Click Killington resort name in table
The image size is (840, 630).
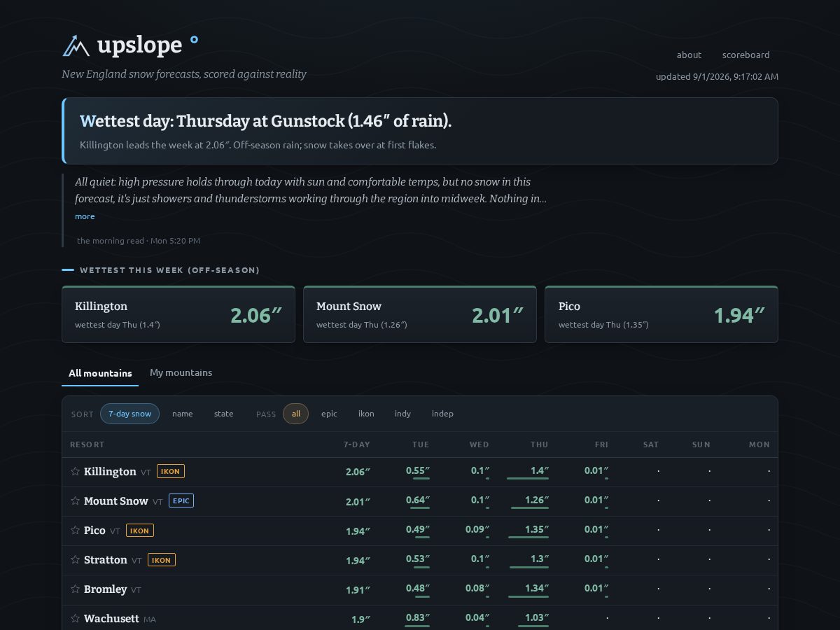pos(110,472)
